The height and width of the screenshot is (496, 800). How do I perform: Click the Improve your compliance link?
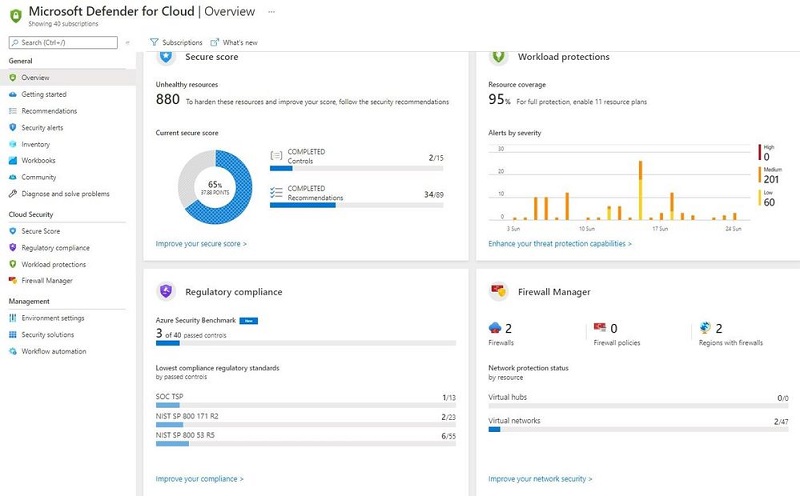199,479
